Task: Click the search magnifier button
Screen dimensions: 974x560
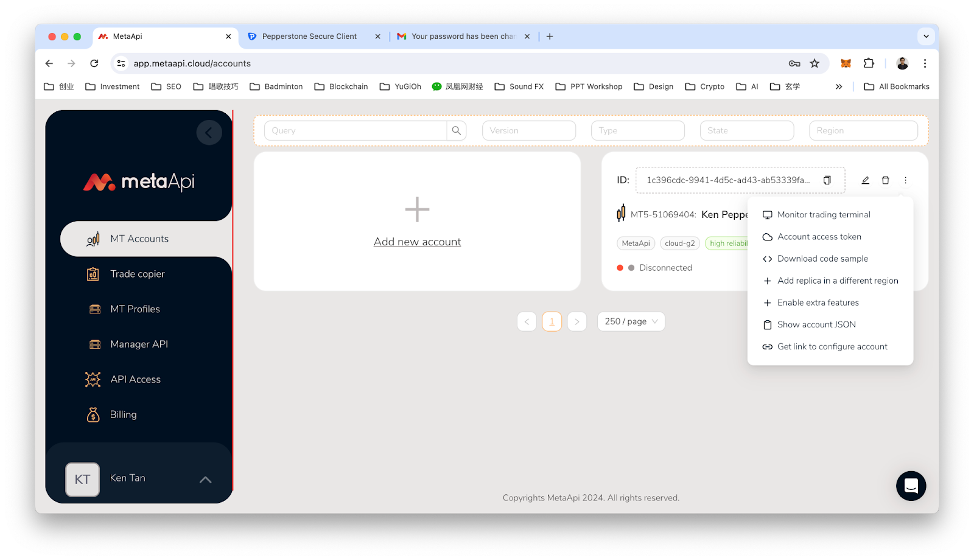Action: (457, 131)
